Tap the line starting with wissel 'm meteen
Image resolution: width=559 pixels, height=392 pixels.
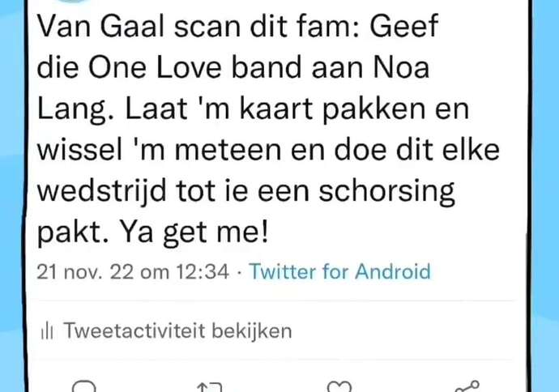pos(268,150)
